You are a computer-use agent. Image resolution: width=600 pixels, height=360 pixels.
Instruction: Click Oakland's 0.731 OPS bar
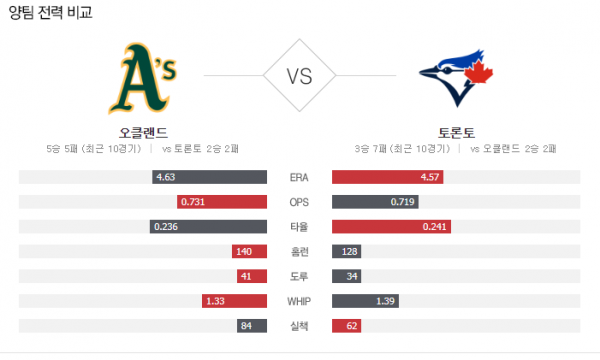(x=222, y=202)
